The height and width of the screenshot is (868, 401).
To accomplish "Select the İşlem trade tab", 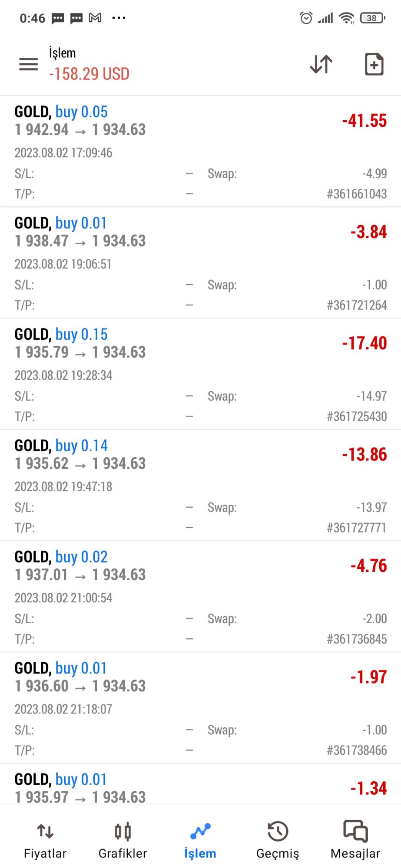I will click(200, 841).
